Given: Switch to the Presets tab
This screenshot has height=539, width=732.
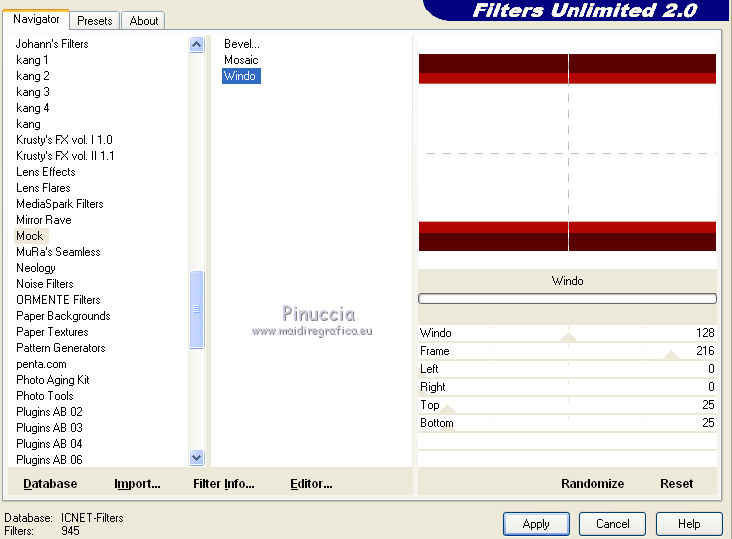Looking at the screenshot, I should (95, 21).
